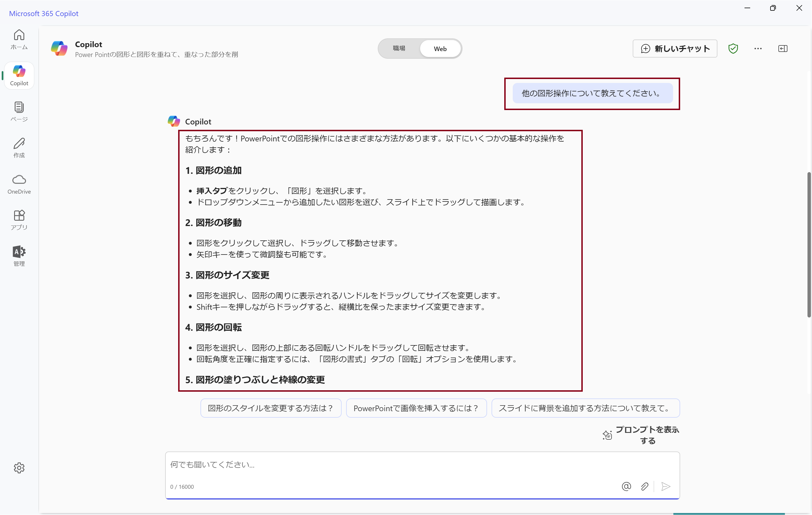Click the heading 5. 図形の塗りつぶしと枠線の変更
The height and width of the screenshot is (515, 812).
click(x=255, y=380)
